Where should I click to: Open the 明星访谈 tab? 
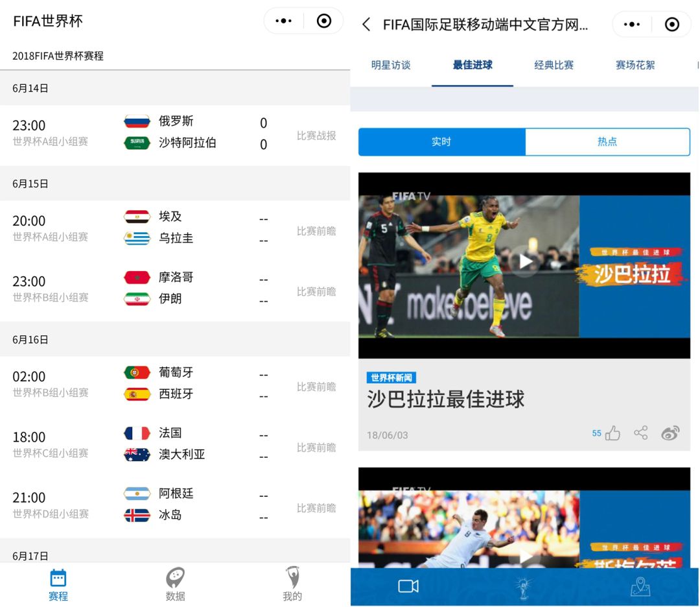(x=391, y=65)
